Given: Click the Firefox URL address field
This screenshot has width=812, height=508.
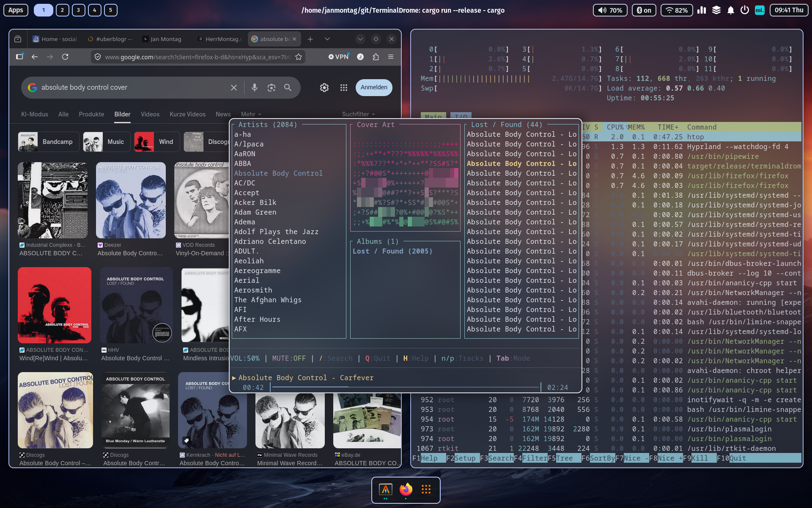Looking at the screenshot, I should 198,57.
